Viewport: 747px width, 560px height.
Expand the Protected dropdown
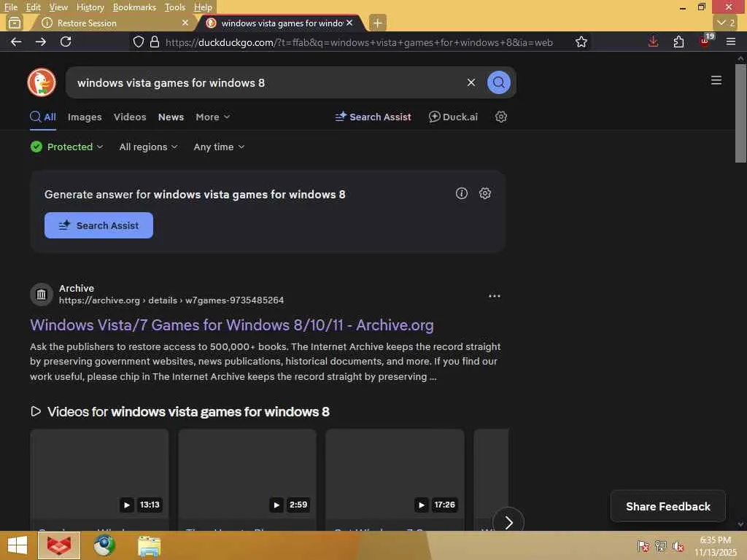[x=66, y=147]
